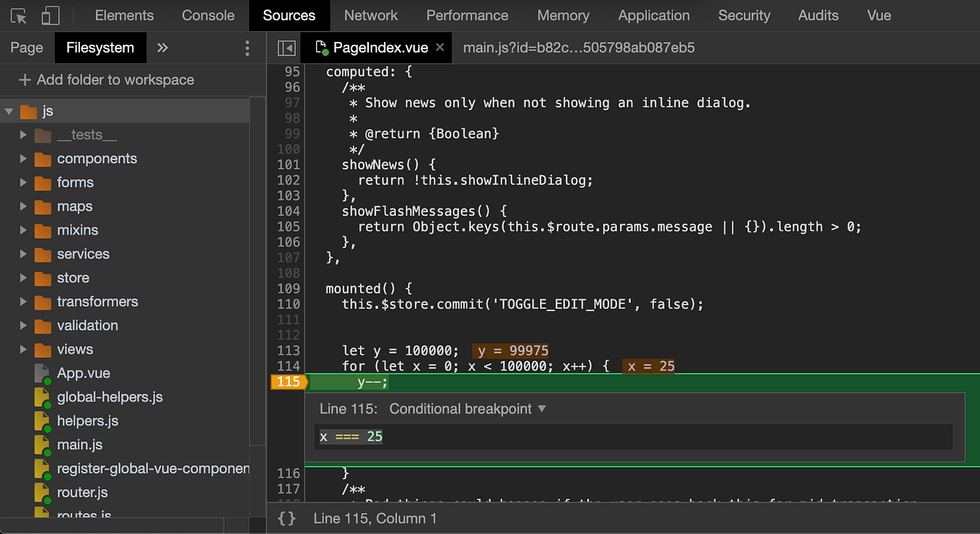Screen dimensions: 980x534
Task: Open the navigator three-dot menu
Action: point(247,48)
